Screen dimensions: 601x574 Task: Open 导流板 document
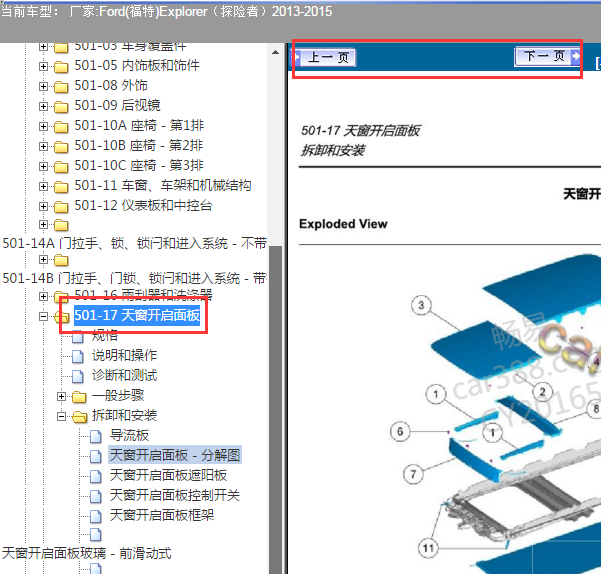pyautogui.click(x=129, y=435)
